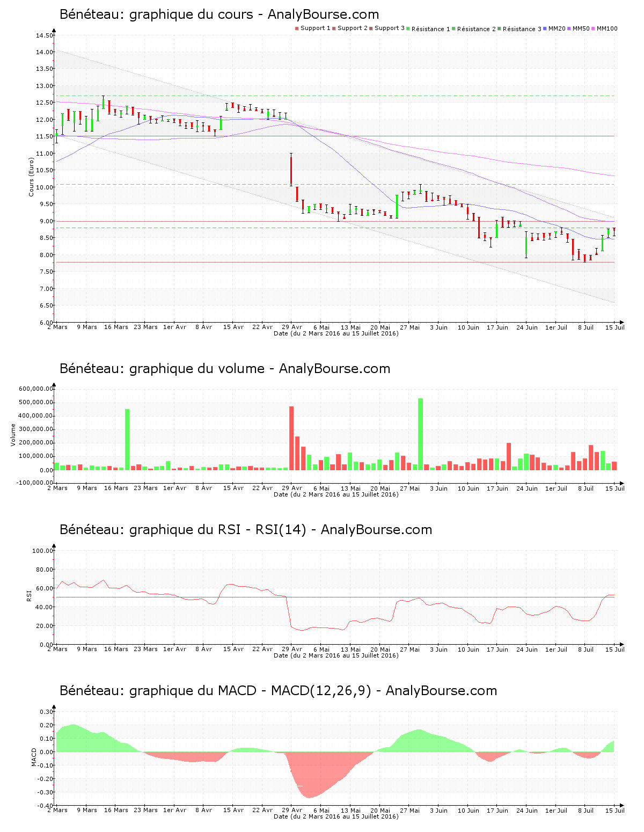Click the '-100,000.00' volume axis value
Image resolution: width=644 pixels, height=832 pixels.
pyautogui.click(x=35, y=483)
